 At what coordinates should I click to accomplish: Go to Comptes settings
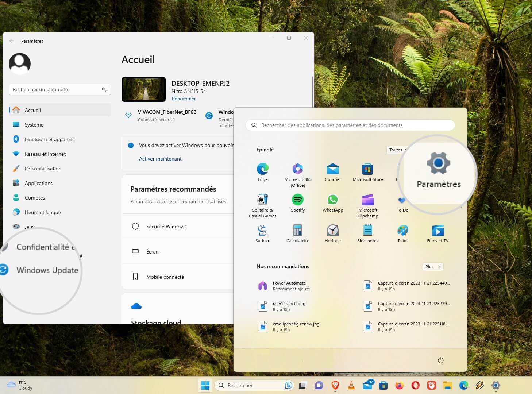tap(60, 197)
